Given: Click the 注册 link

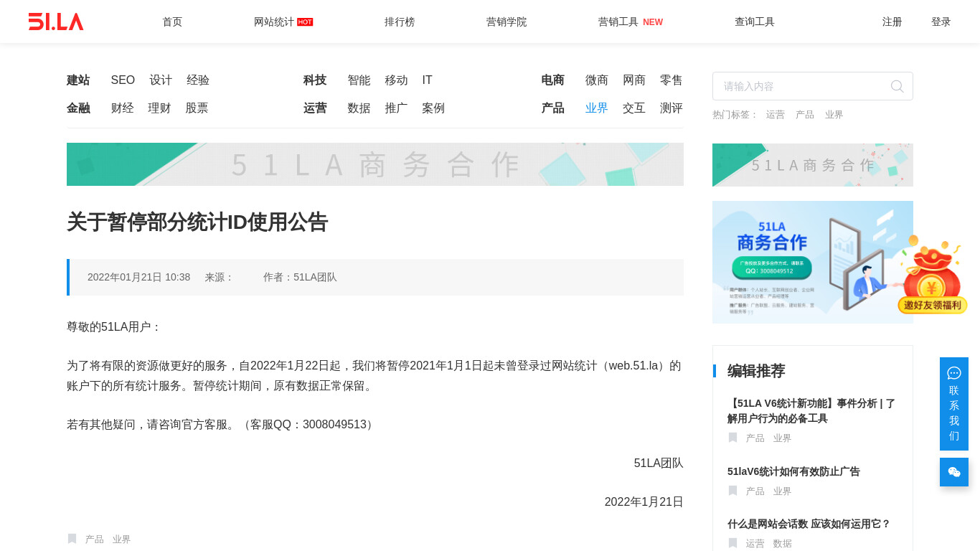Looking at the screenshot, I should 892,22.
